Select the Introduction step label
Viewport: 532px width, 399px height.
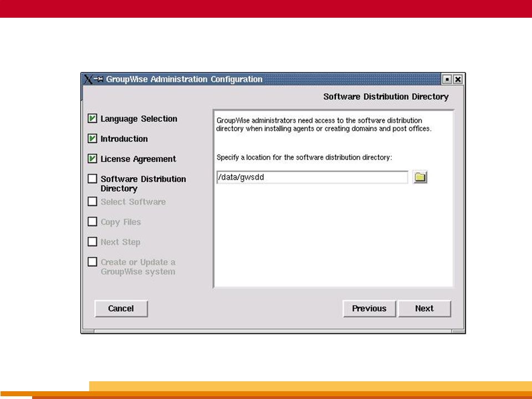pyautogui.click(x=124, y=139)
